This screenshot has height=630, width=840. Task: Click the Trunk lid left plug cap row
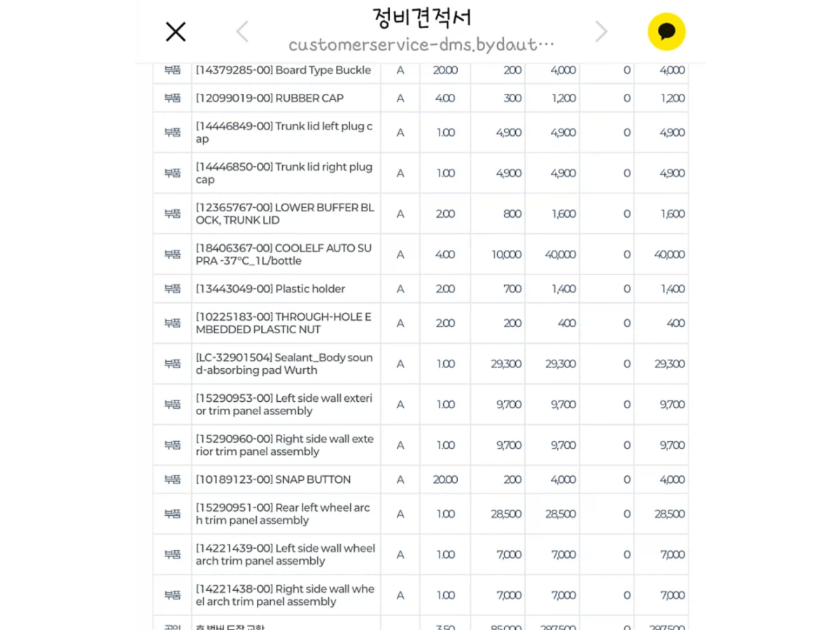coord(421,132)
